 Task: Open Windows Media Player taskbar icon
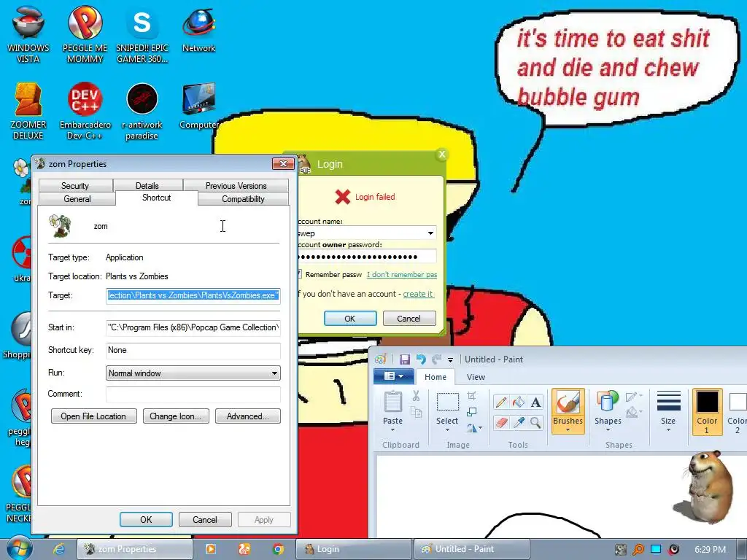tap(210, 549)
